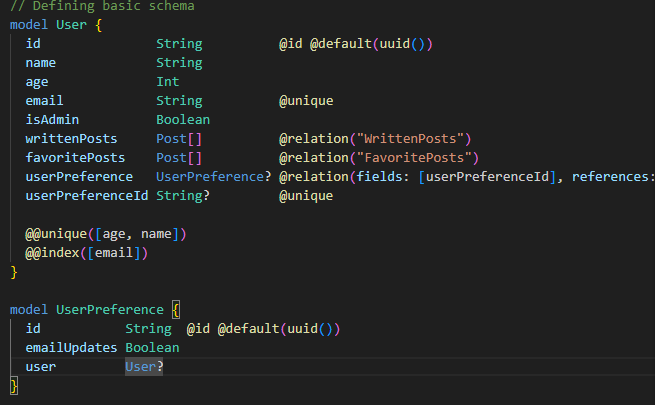The image size is (655, 405).
Task: Click 'Boolean' type on the isAdmin line
Action: (183, 120)
